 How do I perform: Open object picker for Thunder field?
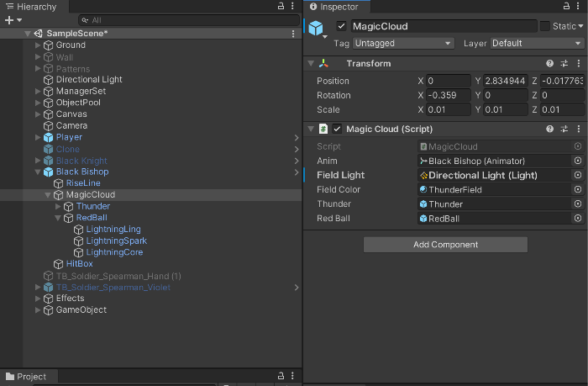(578, 204)
